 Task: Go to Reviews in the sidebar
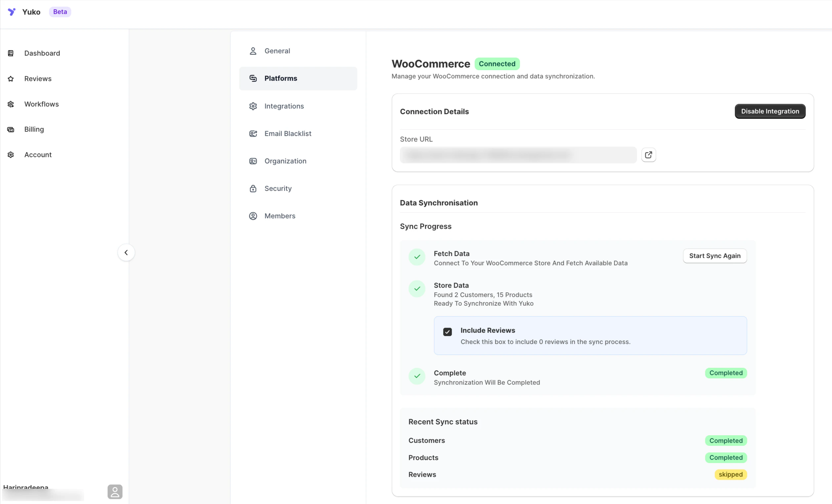coord(38,79)
